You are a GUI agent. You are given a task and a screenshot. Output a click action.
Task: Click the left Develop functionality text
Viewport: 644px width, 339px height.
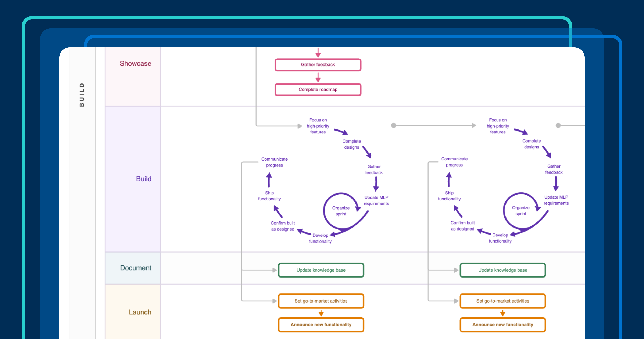tap(320, 238)
